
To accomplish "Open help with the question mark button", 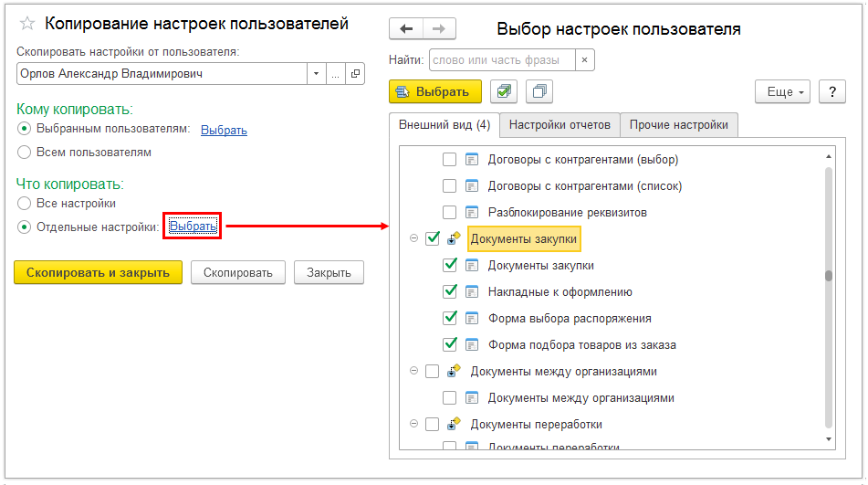I will coord(831,91).
